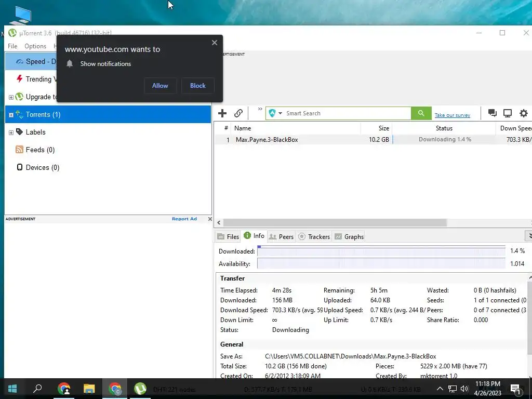Click the Devices phone icon
Viewport: 532px width, 399px height.
pyautogui.click(x=20, y=167)
